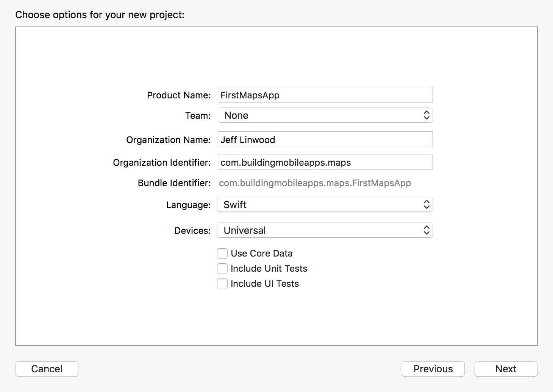
Task: Click the Universal value in the Devices popup
Action: coord(244,230)
